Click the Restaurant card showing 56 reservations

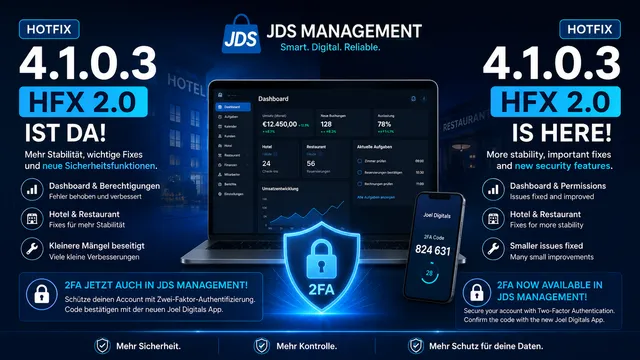tap(325, 160)
